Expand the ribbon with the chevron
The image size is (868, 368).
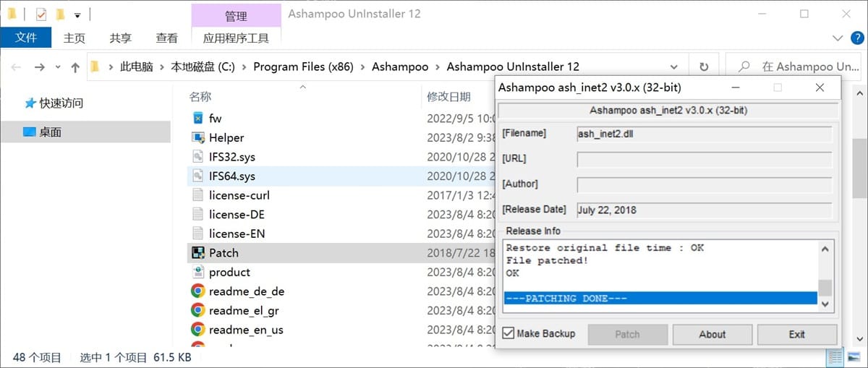tap(838, 38)
